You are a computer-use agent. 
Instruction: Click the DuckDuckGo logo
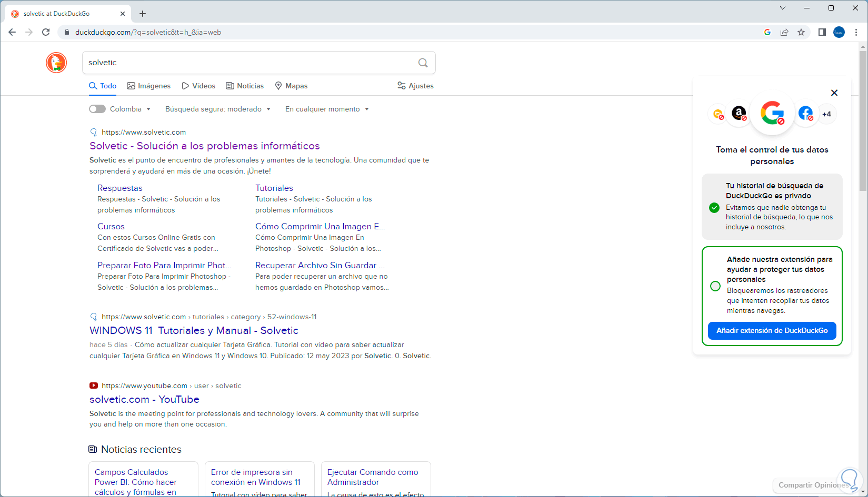pyautogui.click(x=56, y=63)
